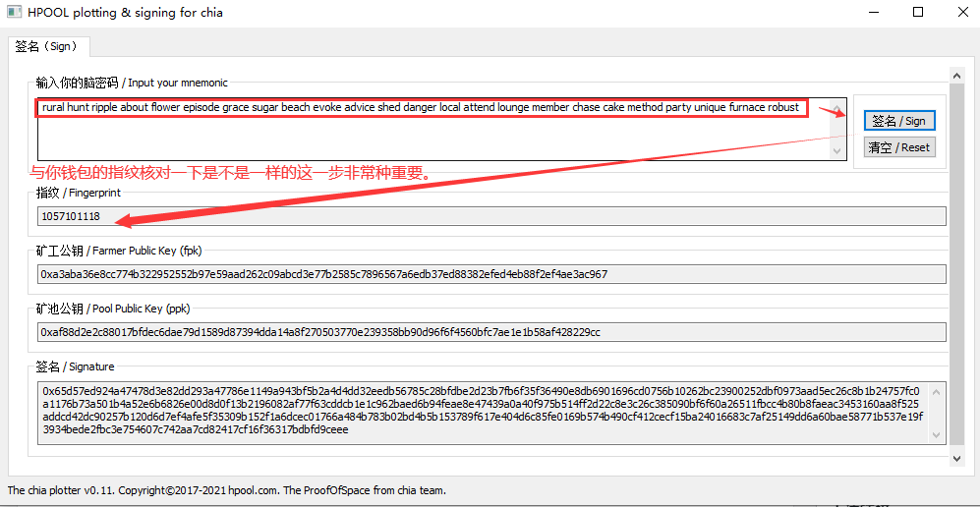This screenshot has height=507, width=980.
Task: Switch to the 签名 (Sign) tab
Action: pyautogui.click(x=51, y=46)
